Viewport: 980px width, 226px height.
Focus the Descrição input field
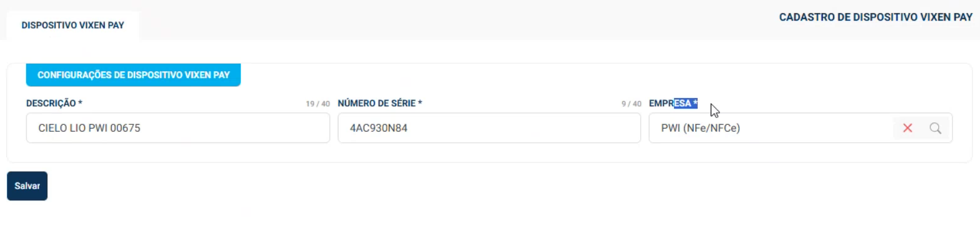click(178, 128)
